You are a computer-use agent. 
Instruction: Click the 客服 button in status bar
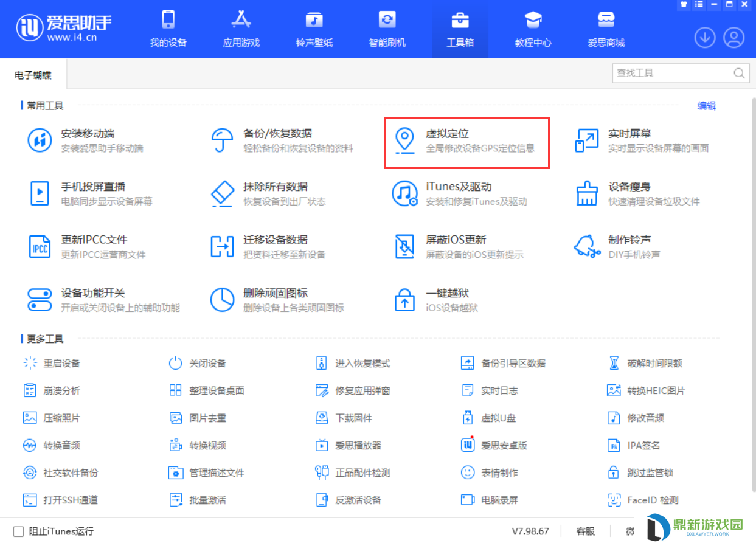click(585, 531)
